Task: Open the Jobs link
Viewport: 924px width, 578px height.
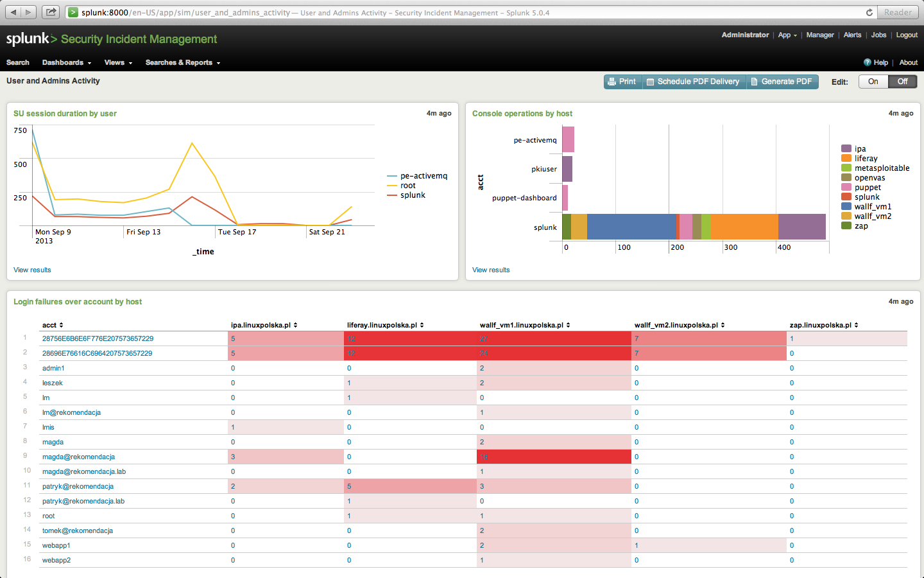Action: click(x=878, y=35)
